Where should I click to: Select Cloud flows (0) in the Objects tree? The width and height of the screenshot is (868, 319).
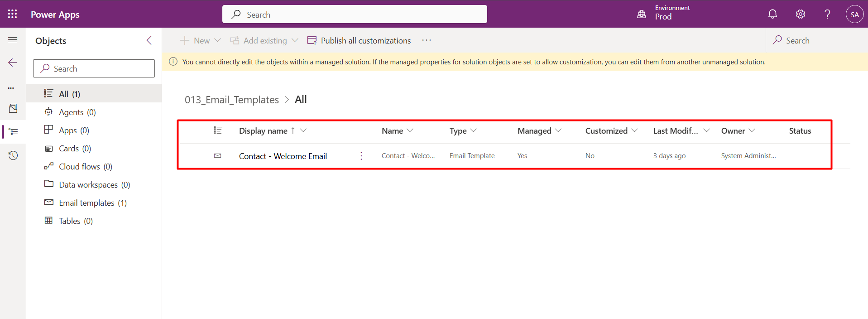[94, 166]
